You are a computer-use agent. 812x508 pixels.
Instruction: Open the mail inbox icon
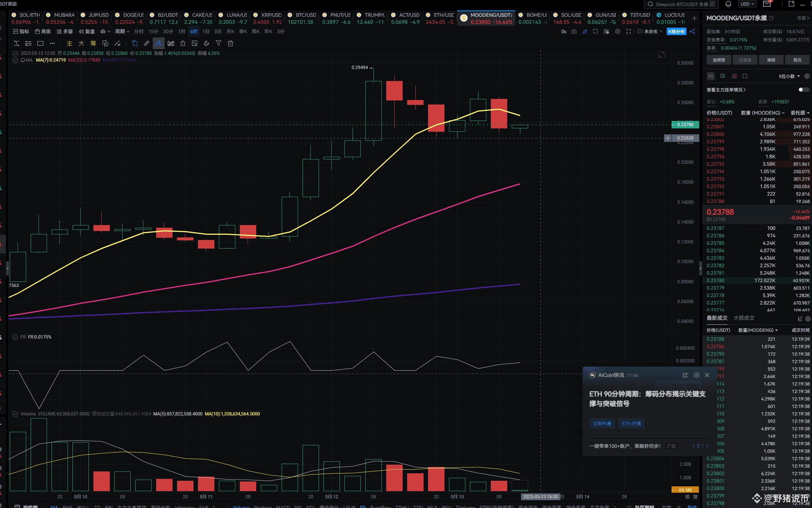(x=766, y=4)
